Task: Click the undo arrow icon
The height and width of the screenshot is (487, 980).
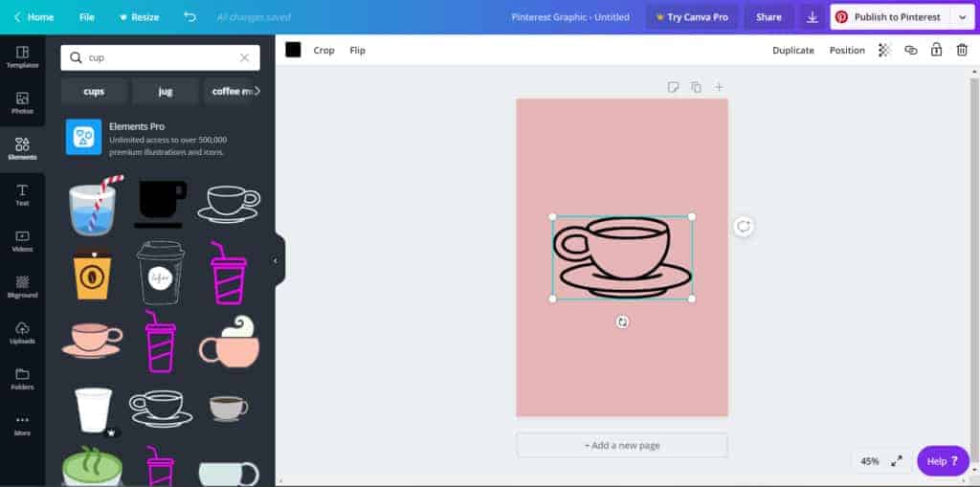Action: coord(190,17)
